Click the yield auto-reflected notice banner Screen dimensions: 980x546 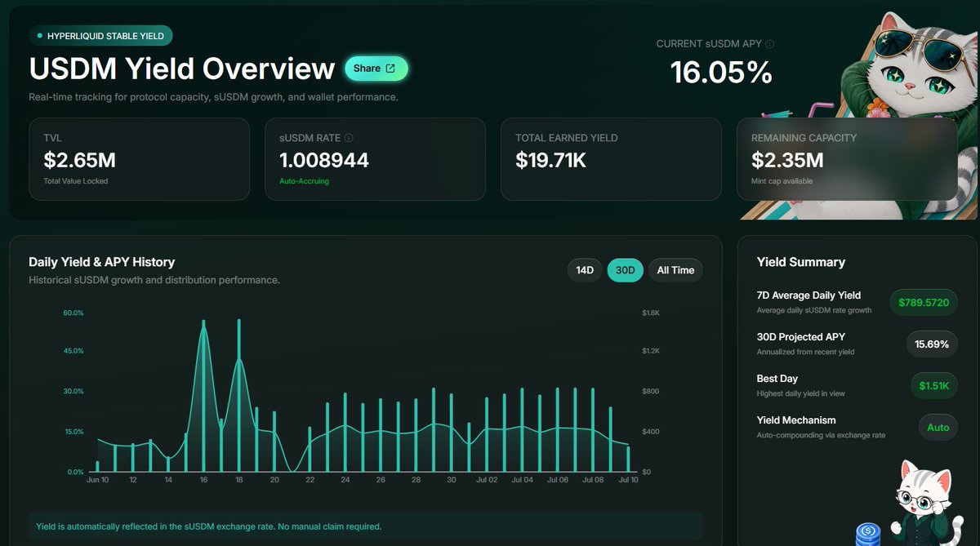366,526
